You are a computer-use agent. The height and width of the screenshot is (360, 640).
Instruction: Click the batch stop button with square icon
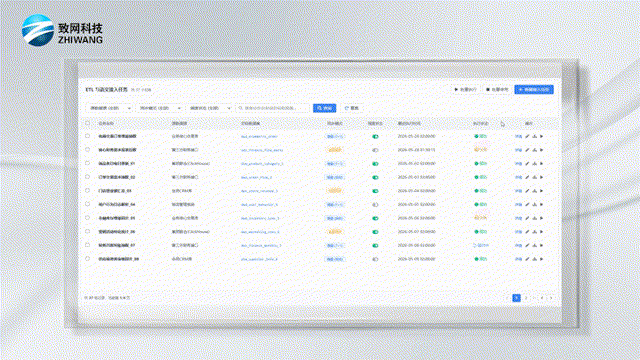[497, 89]
